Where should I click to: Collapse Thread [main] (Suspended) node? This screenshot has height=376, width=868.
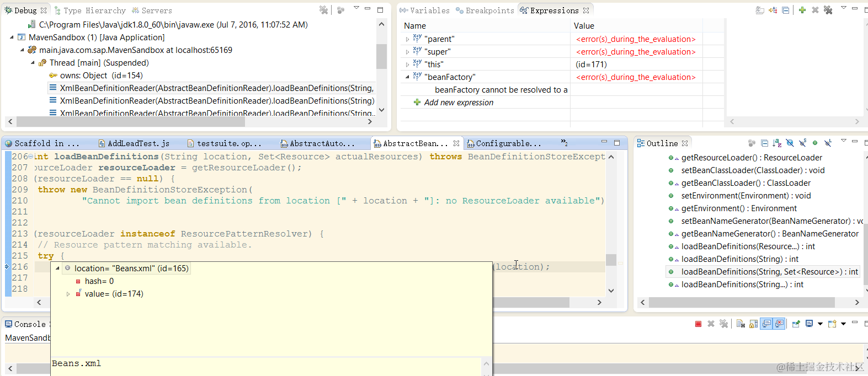click(33, 63)
